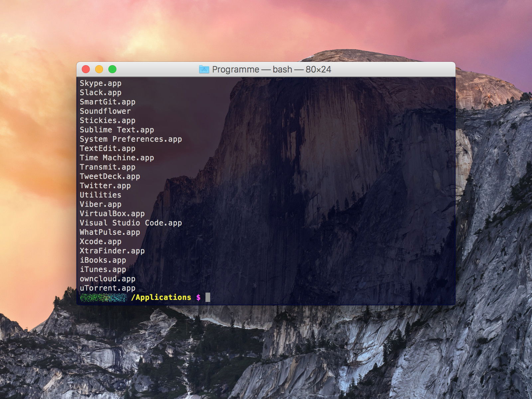Click the 'Time Machine.app' line

[x=117, y=158]
